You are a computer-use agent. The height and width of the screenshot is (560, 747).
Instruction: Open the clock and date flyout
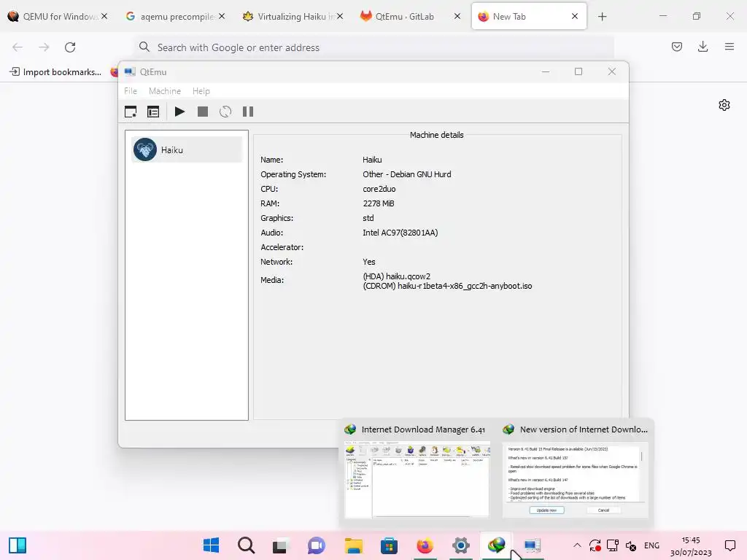click(x=691, y=546)
